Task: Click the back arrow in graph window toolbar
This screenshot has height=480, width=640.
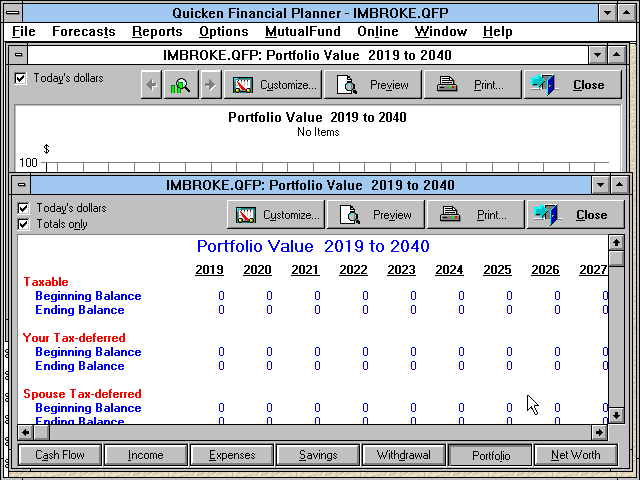Action: 151,85
